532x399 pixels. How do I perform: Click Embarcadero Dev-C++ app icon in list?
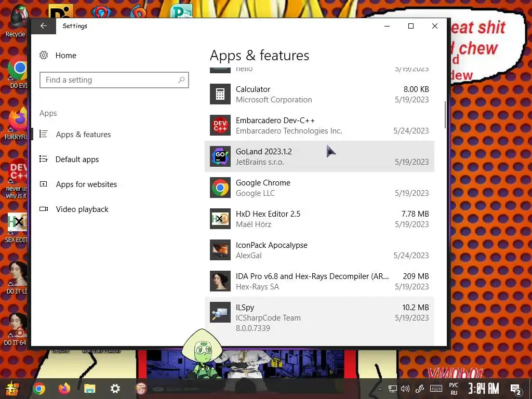click(x=220, y=125)
